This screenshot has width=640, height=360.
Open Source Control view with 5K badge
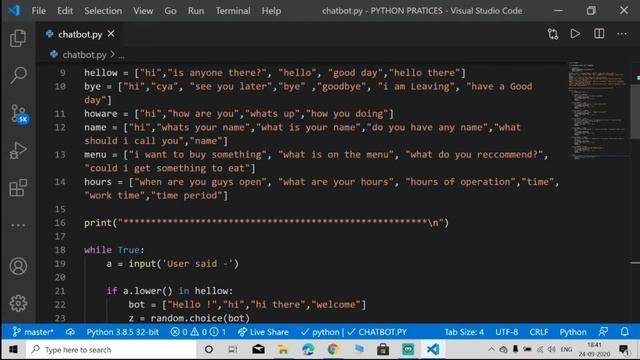coord(19,113)
